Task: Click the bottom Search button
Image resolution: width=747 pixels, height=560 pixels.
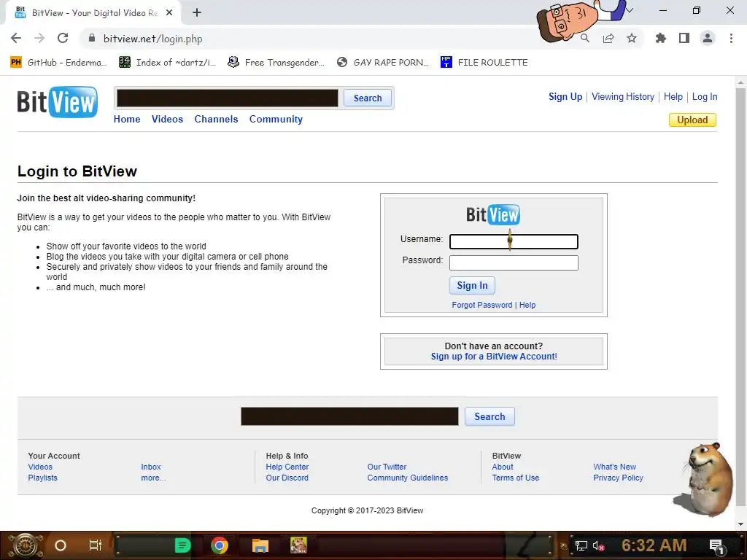Action: point(489,416)
